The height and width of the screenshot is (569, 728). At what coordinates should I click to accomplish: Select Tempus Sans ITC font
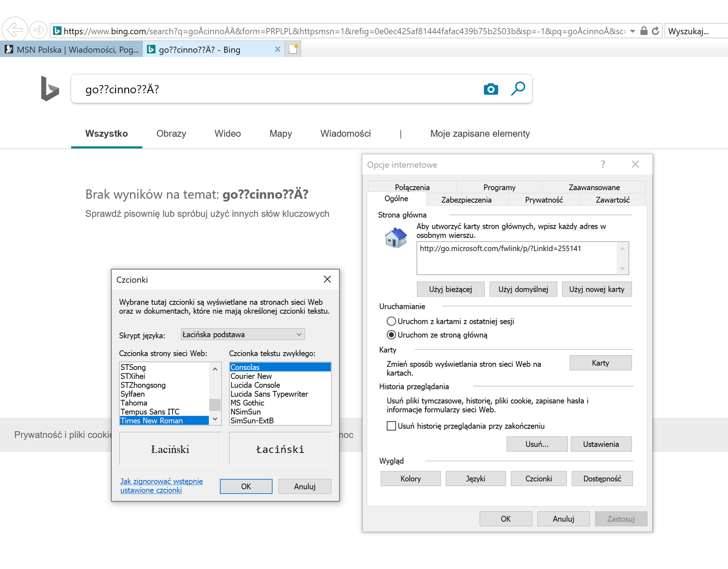tap(164, 412)
